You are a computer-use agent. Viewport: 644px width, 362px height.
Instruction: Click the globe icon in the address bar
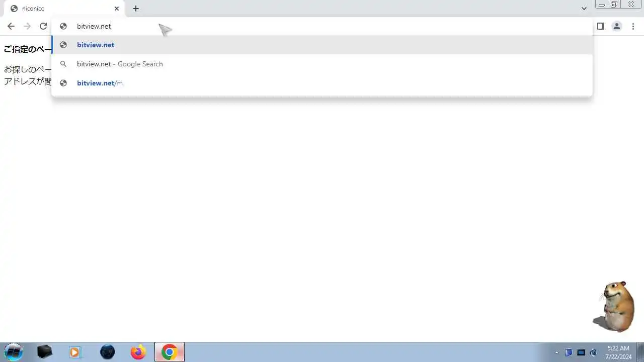(63, 26)
